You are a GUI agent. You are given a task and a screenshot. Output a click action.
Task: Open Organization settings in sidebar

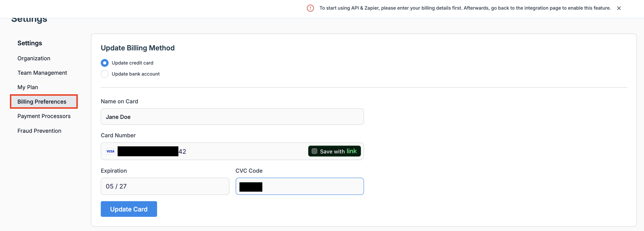[34, 58]
